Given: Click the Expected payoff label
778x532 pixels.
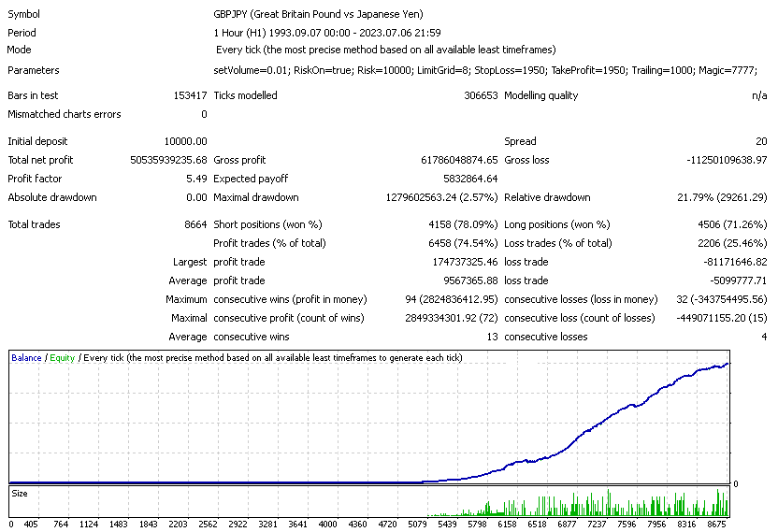Looking at the screenshot, I should click(x=251, y=179).
